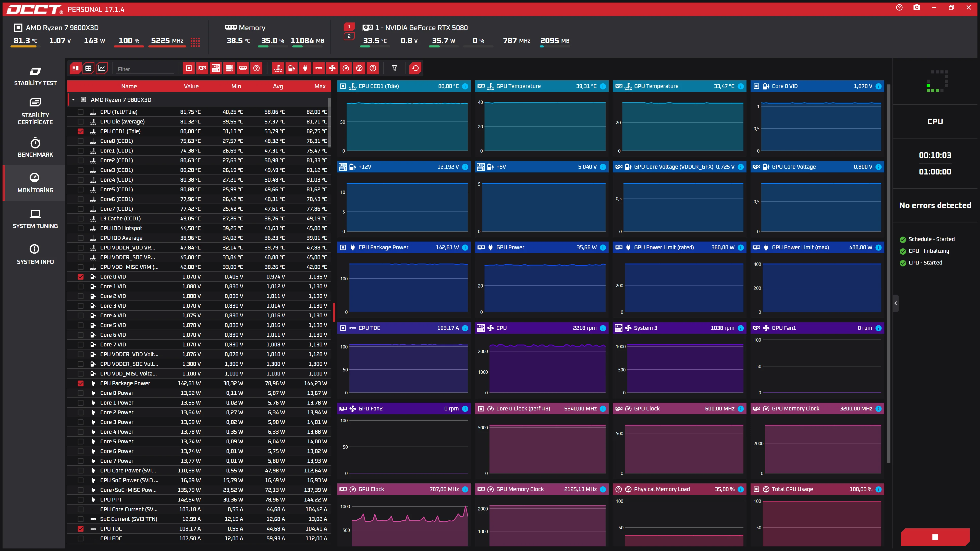Click the Physical Memory Load graph header
980x551 pixels.
tap(679, 490)
